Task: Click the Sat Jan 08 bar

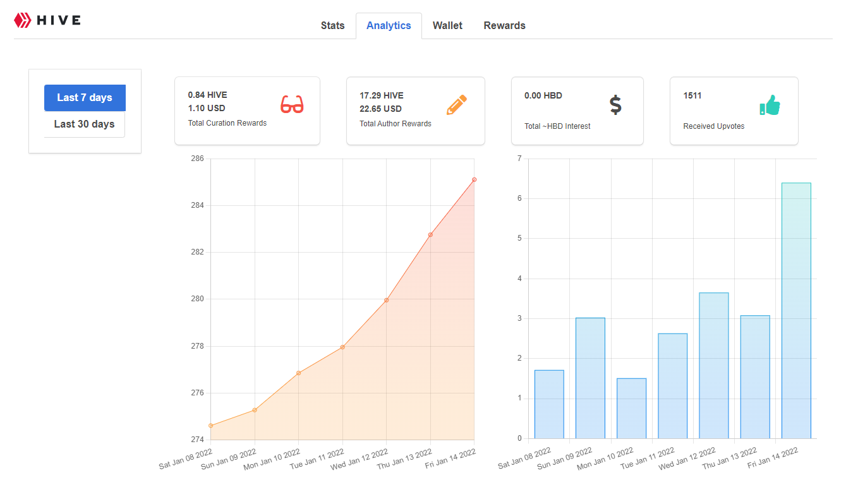Action: point(549,404)
